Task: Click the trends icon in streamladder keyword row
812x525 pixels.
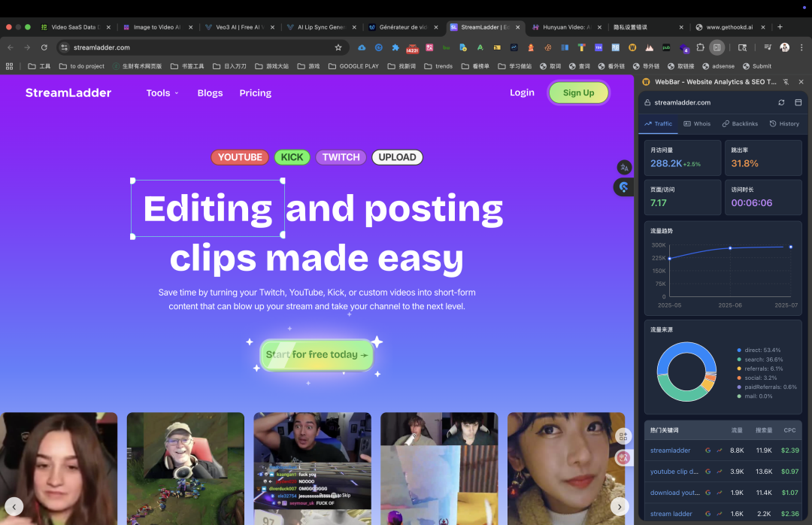Action: click(720, 451)
